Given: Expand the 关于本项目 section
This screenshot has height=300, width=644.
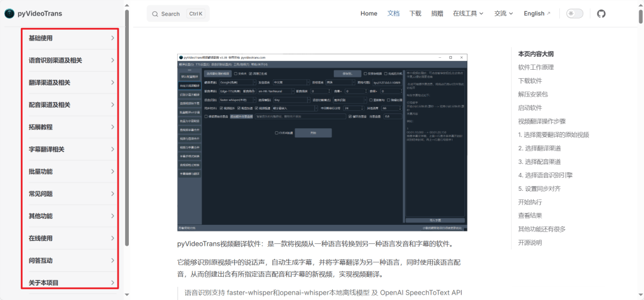Looking at the screenshot, I should (x=72, y=283).
